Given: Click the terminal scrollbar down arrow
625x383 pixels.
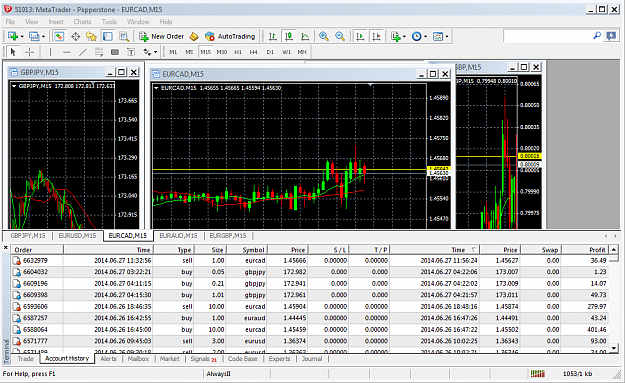Looking at the screenshot, I should pos(614,348).
